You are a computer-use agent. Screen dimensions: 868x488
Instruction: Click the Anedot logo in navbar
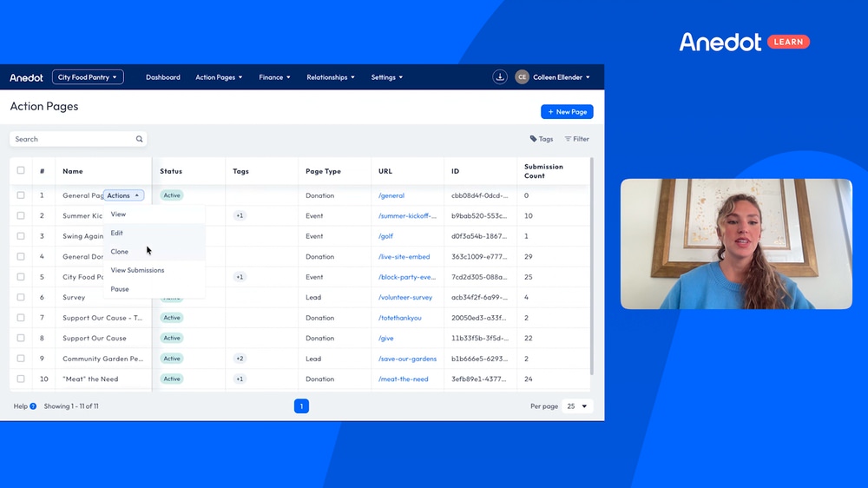tap(26, 77)
